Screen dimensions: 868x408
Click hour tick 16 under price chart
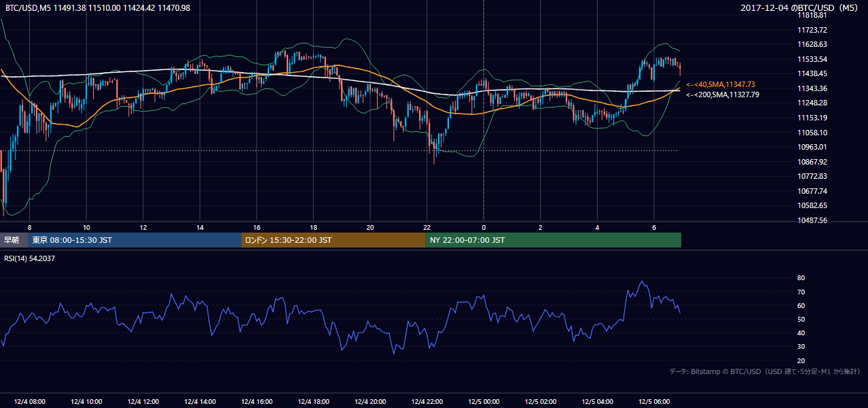point(256,227)
